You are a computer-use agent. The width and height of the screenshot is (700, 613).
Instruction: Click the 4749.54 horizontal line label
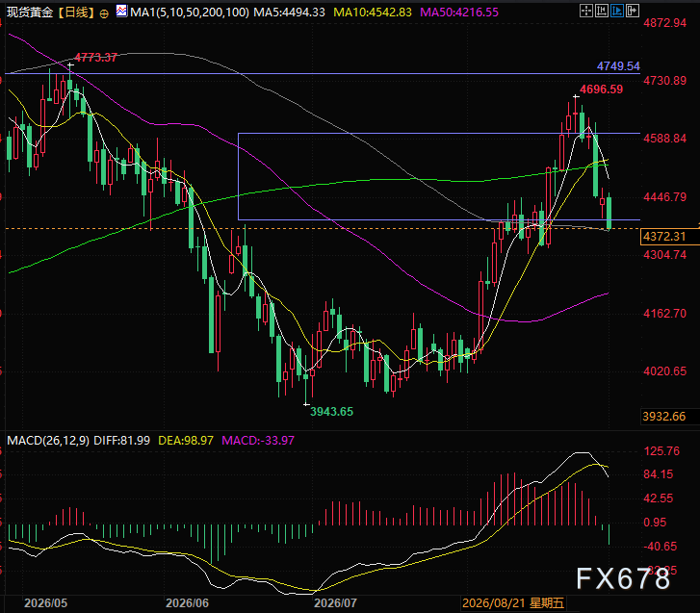(x=618, y=66)
